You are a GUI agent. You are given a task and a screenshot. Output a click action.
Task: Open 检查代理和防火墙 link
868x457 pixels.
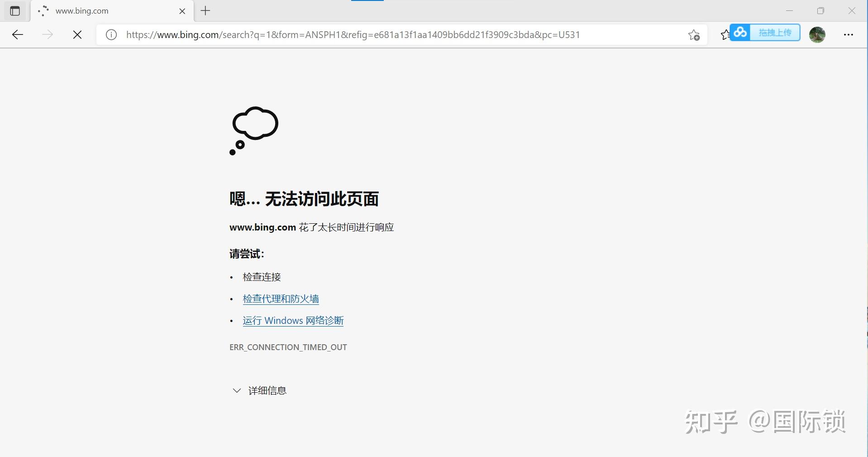click(281, 299)
